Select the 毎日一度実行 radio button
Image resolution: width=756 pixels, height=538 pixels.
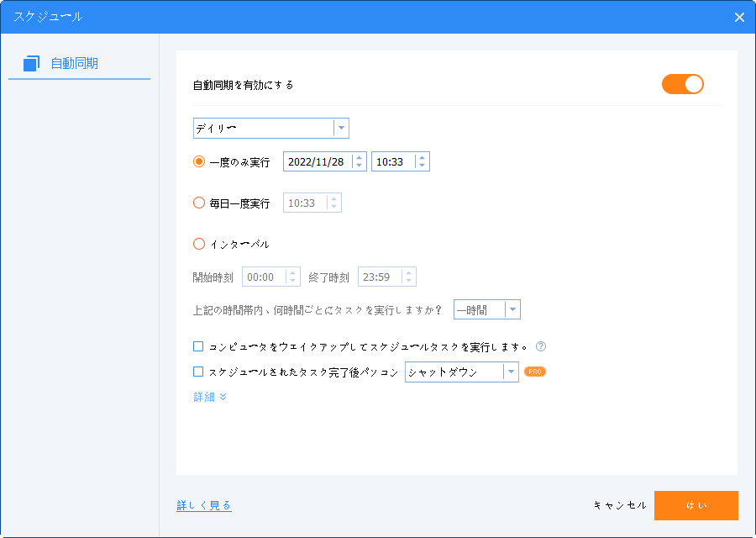point(198,203)
